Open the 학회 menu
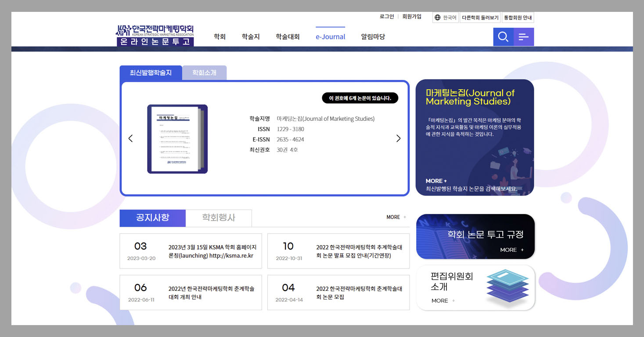644x337 pixels. [x=219, y=37]
